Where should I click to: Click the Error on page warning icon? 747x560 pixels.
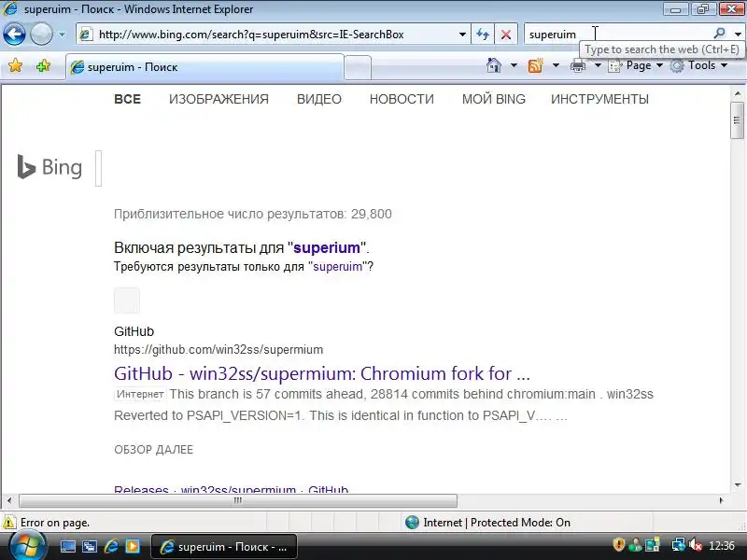tap(9, 523)
